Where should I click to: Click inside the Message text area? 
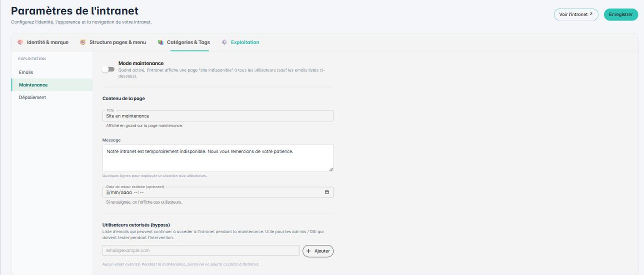[x=218, y=158]
